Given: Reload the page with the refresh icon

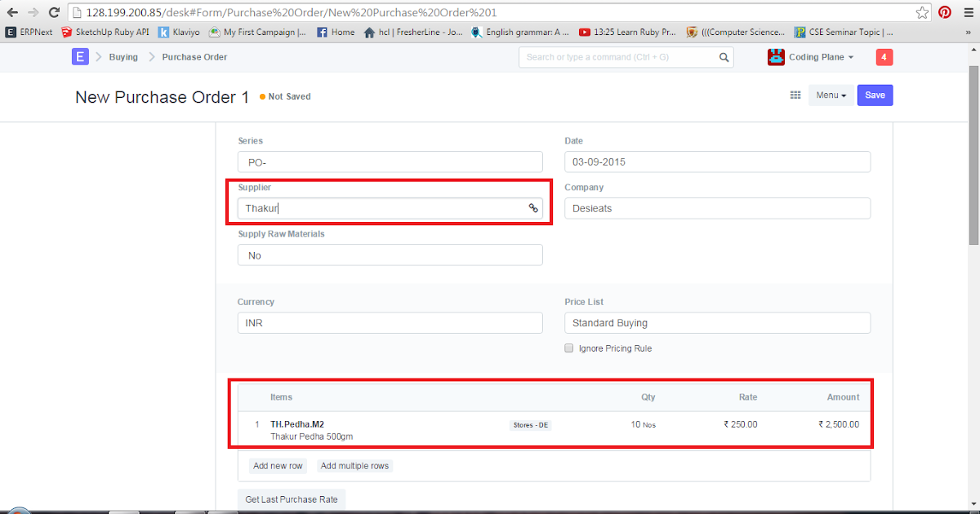Looking at the screenshot, I should tap(54, 12).
